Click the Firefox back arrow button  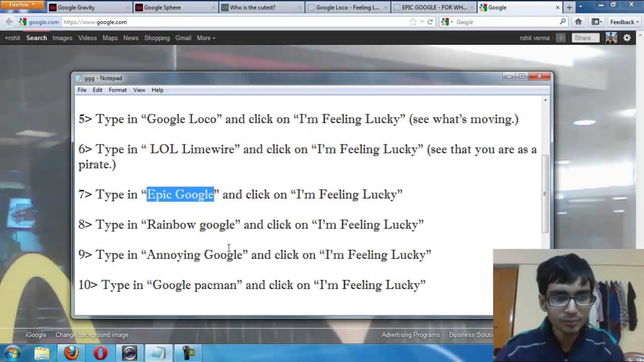click(9, 22)
